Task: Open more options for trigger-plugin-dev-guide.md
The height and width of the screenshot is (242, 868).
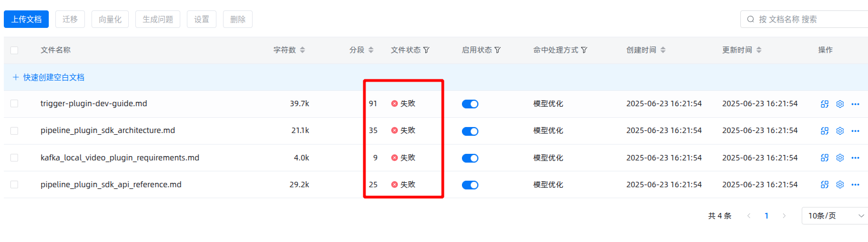Action: (x=855, y=104)
